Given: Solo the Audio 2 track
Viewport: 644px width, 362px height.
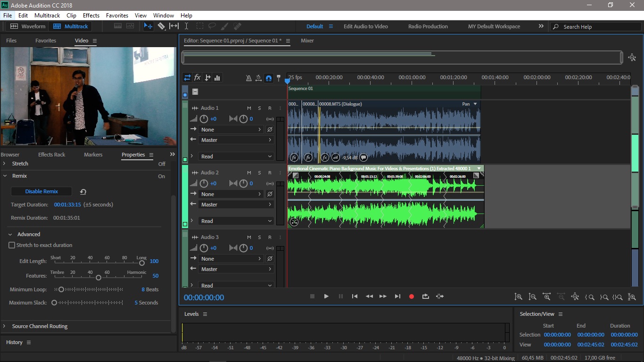Looking at the screenshot, I should pyautogui.click(x=259, y=173).
